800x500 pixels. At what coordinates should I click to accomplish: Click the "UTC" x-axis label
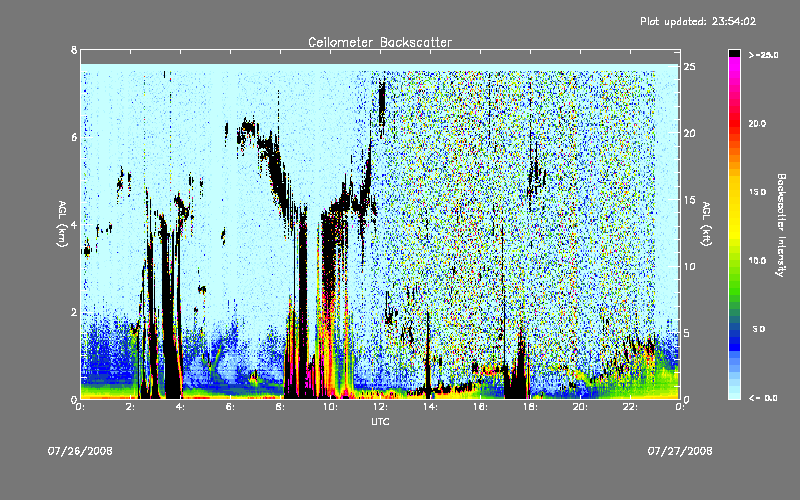tap(380, 421)
